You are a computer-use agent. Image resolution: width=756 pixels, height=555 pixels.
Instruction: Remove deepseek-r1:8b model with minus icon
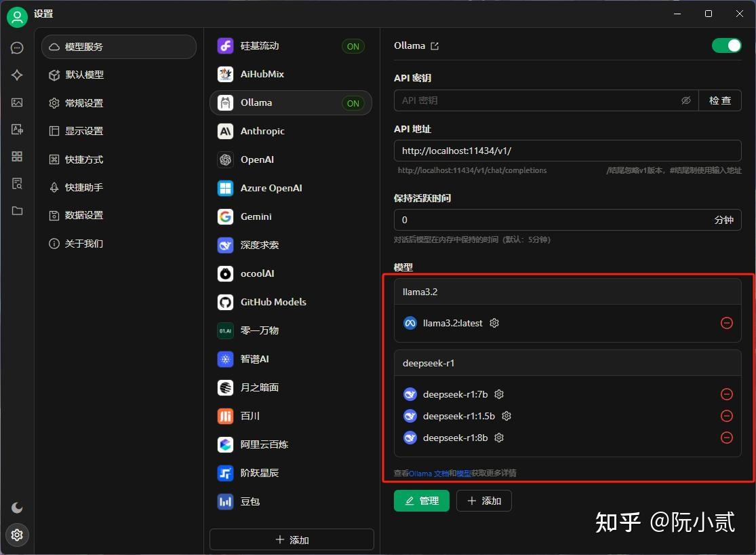point(727,438)
